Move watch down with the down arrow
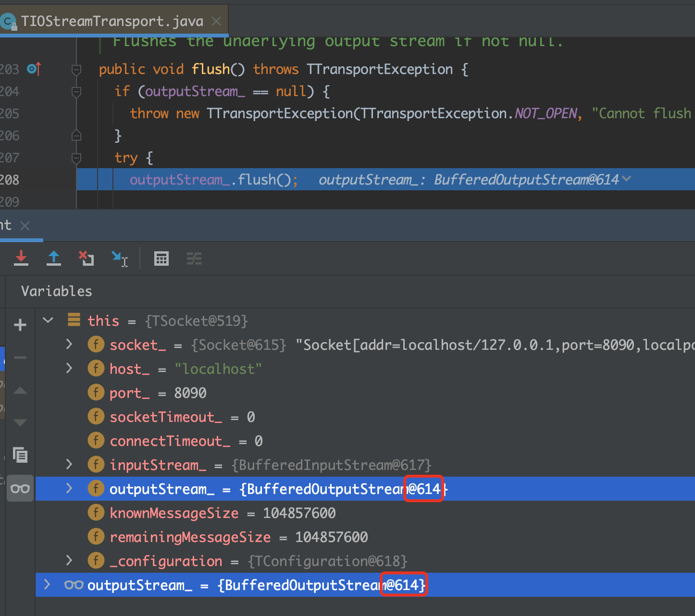 point(20,423)
